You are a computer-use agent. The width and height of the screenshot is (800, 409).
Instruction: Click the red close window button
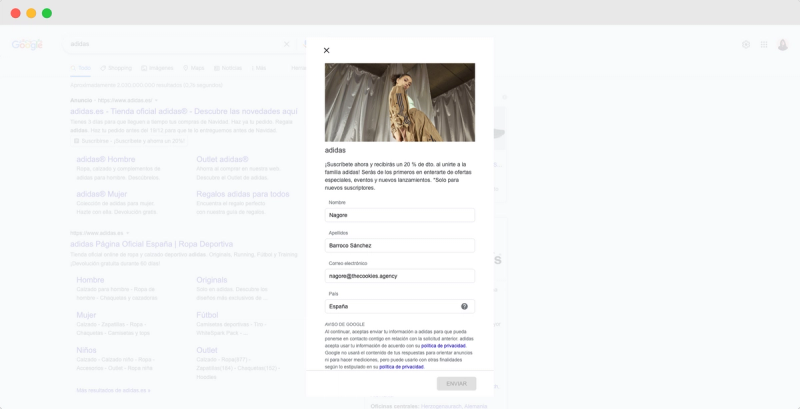pyautogui.click(x=16, y=13)
